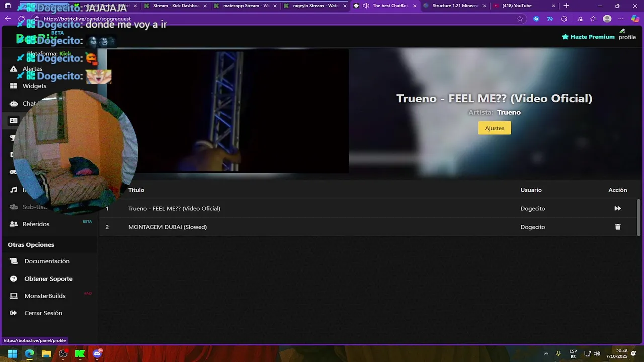The width and height of the screenshot is (644, 362).
Task: Switch to Structure 1.21 Minecraft tab
Action: (x=454, y=6)
